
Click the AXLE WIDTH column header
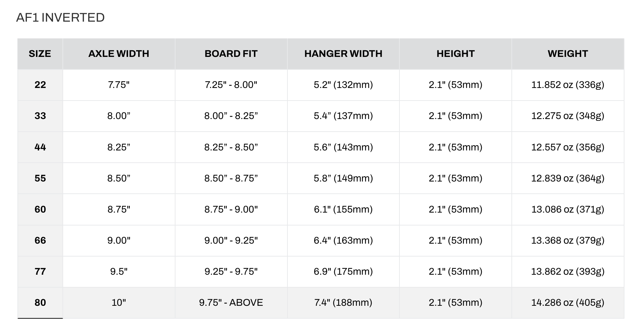pos(119,54)
